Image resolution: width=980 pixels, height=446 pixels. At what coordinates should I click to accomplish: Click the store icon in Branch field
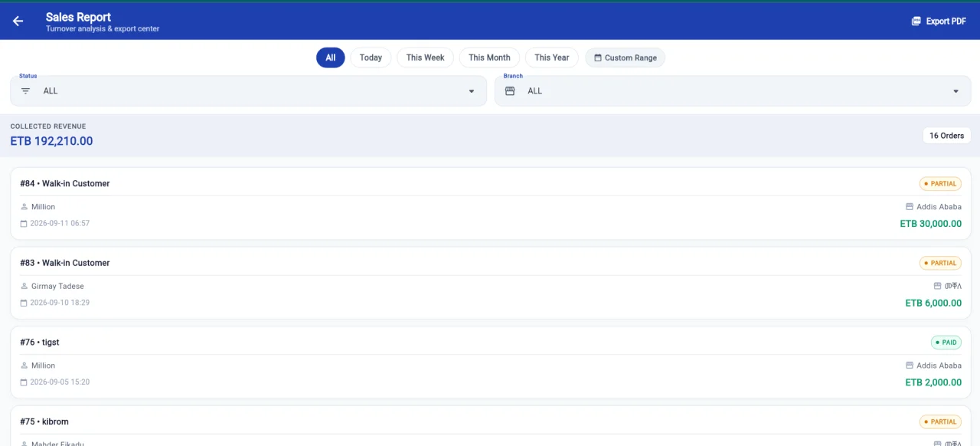510,90
